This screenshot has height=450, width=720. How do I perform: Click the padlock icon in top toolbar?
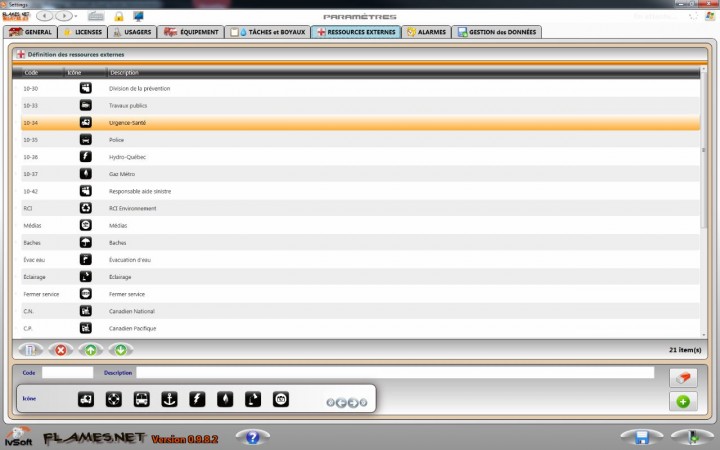pyautogui.click(x=118, y=17)
